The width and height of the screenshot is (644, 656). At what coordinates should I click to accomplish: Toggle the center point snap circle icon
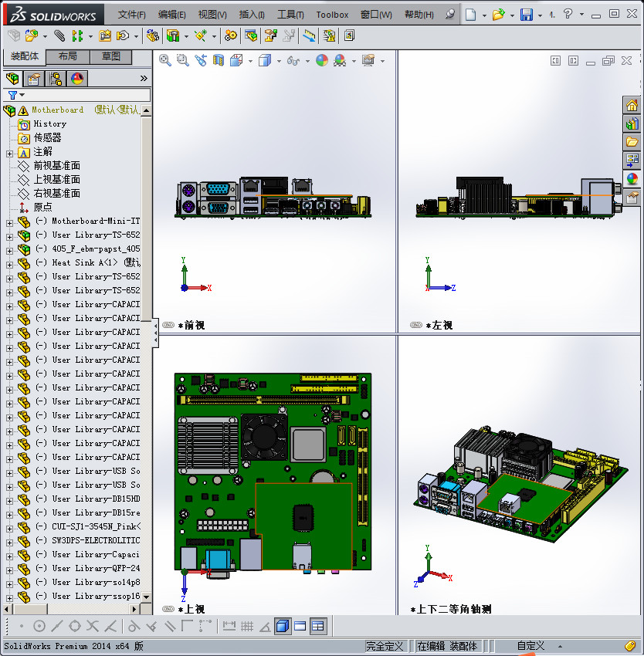coord(39,627)
